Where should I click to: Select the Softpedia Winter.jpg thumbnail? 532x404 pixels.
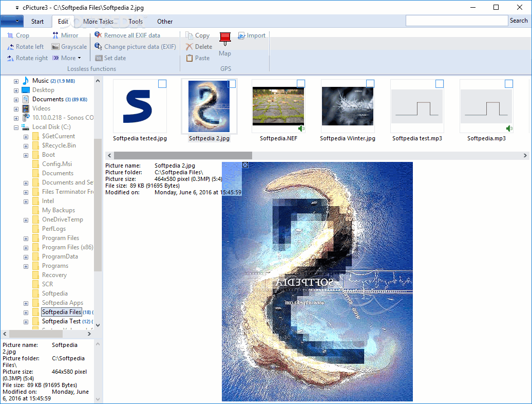click(x=348, y=106)
